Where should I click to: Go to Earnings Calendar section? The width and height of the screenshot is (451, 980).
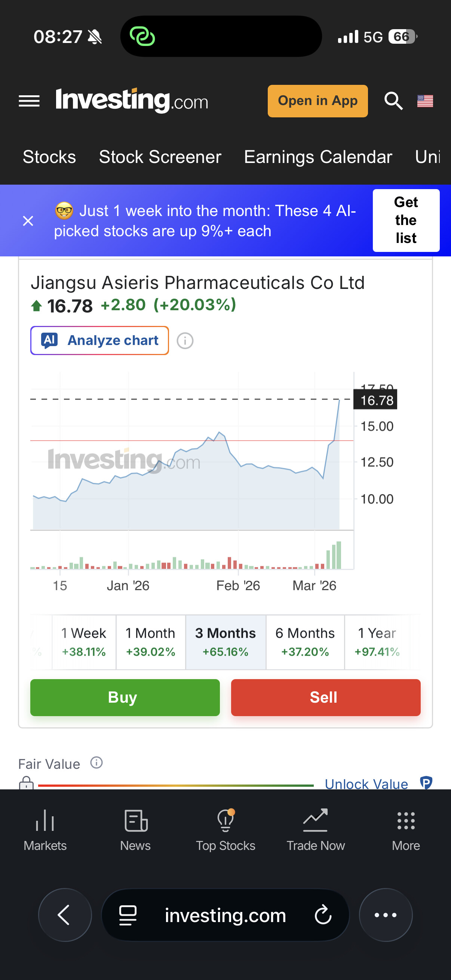pos(318,157)
